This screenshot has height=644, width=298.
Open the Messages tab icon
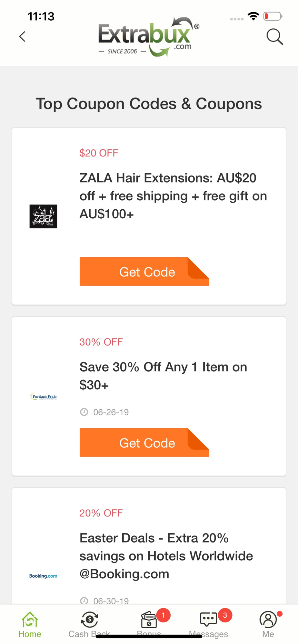point(208,620)
